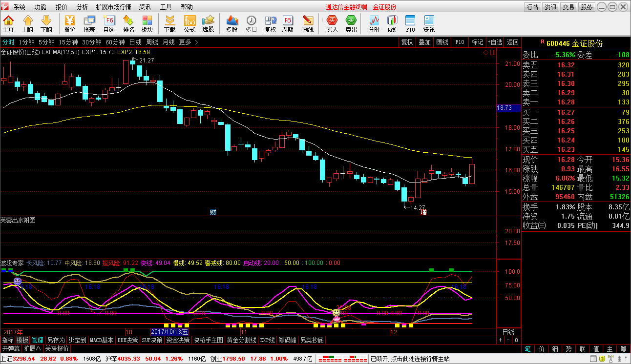
Task: Select the 画线 drawing tool in toolbar
Action: [308, 23]
